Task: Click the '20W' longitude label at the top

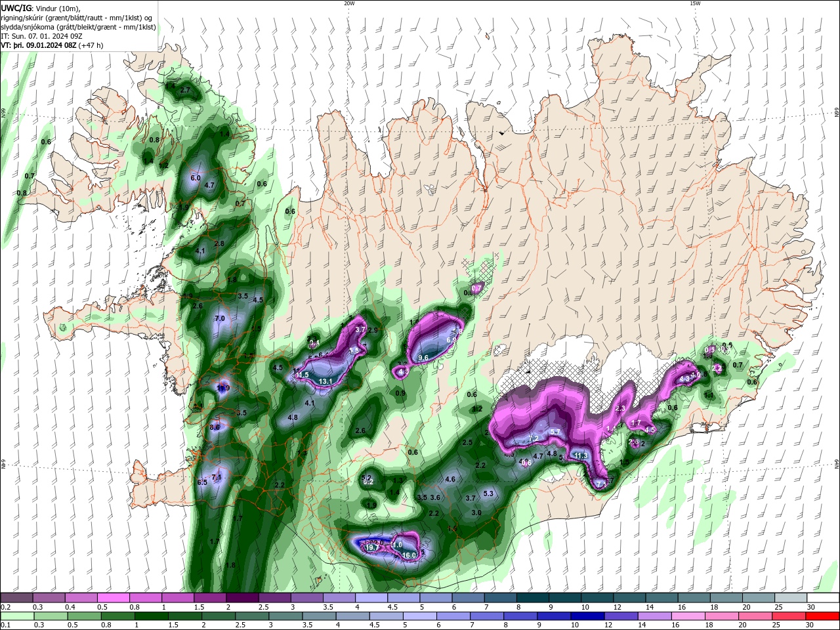Action: click(349, 3)
